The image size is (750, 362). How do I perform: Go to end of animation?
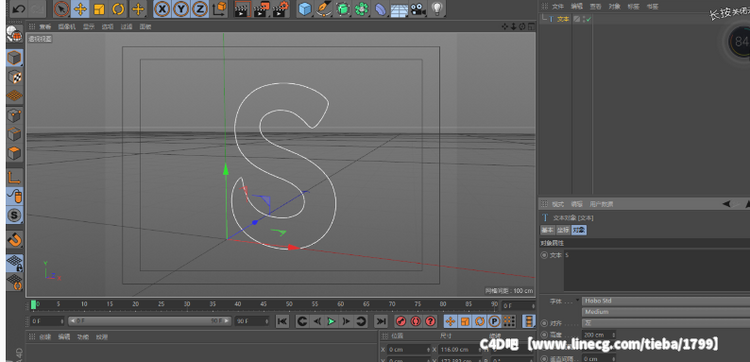click(380, 321)
